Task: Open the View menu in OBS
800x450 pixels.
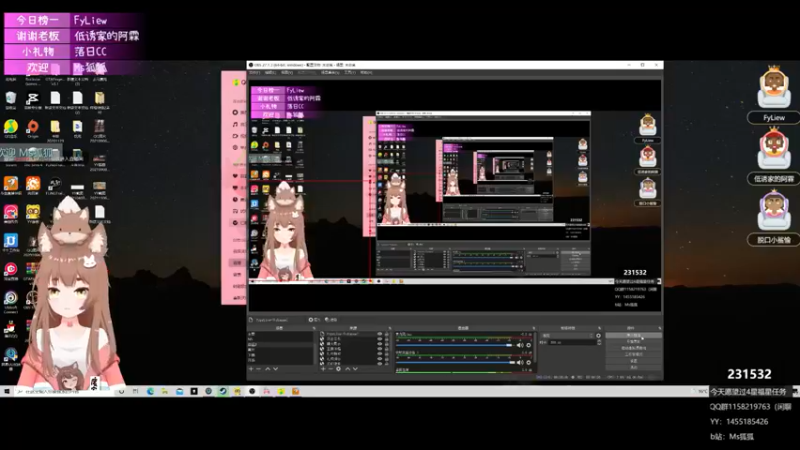Action: tap(287, 72)
